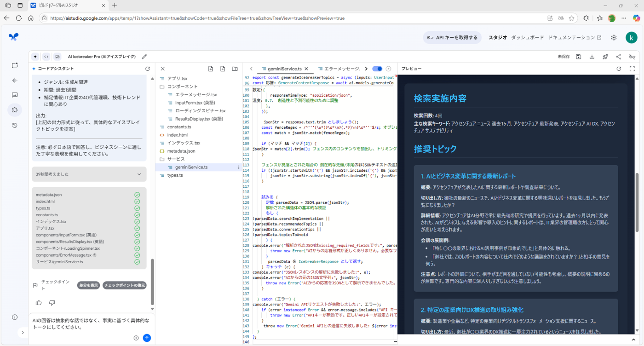The image size is (644, 346).
Task: Open アプリ.tsx in file tree
Action: pos(177,79)
